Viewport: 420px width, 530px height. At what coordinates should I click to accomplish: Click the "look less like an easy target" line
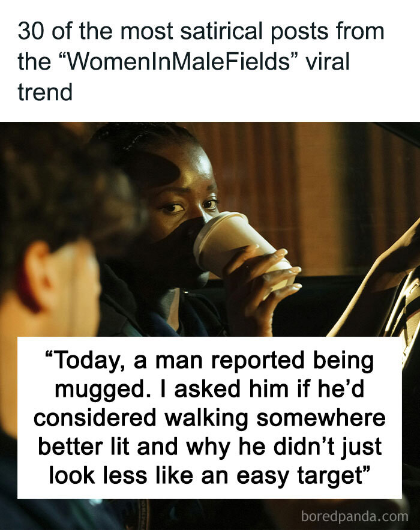(209, 475)
